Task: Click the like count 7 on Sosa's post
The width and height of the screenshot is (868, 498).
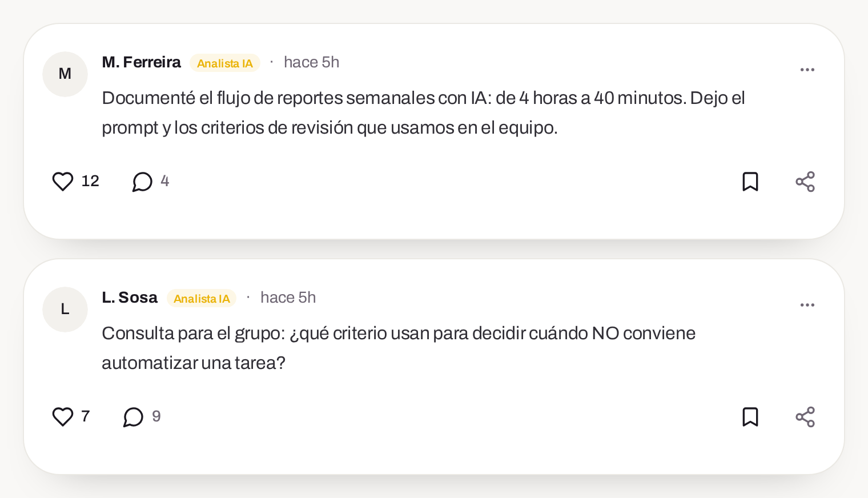Action: pyautogui.click(x=86, y=416)
